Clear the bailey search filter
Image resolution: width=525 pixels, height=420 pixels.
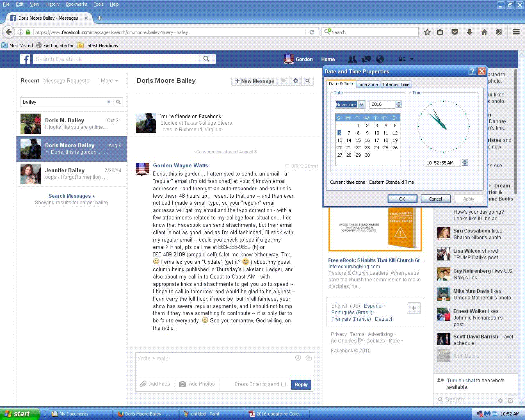click(x=109, y=102)
